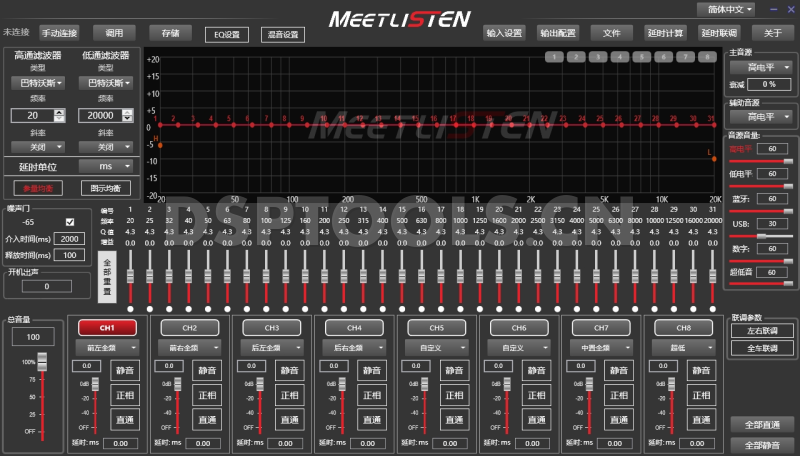
Task: Switch to 混音设置 mixer settings tab
Action: click(x=283, y=35)
